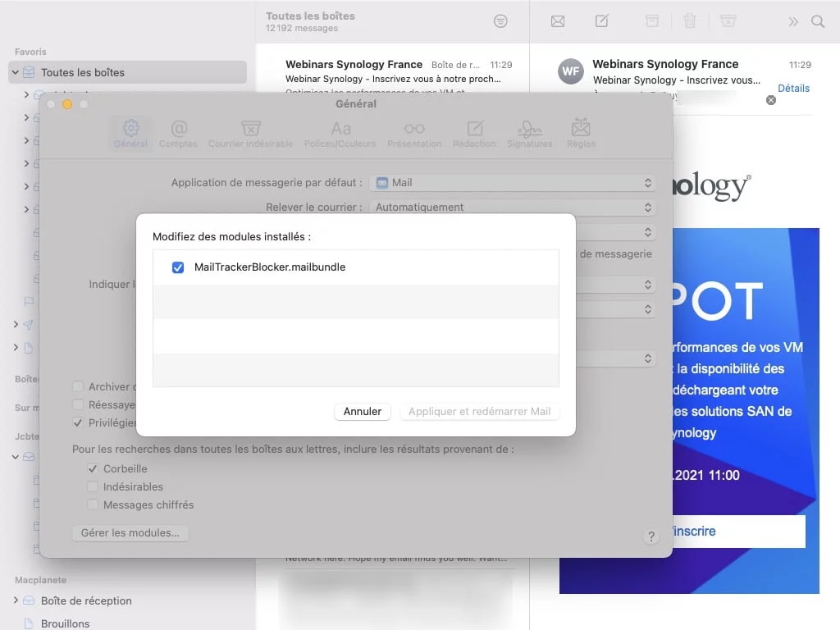Click Appliquer et redémarrer Mail
Image resolution: width=840 pixels, height=630 pixels.
[479, 412]
